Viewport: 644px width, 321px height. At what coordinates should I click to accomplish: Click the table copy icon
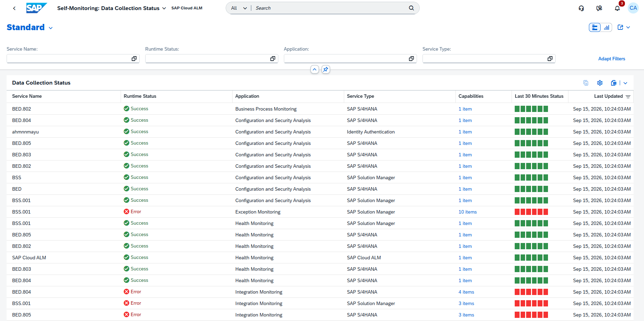586,83
